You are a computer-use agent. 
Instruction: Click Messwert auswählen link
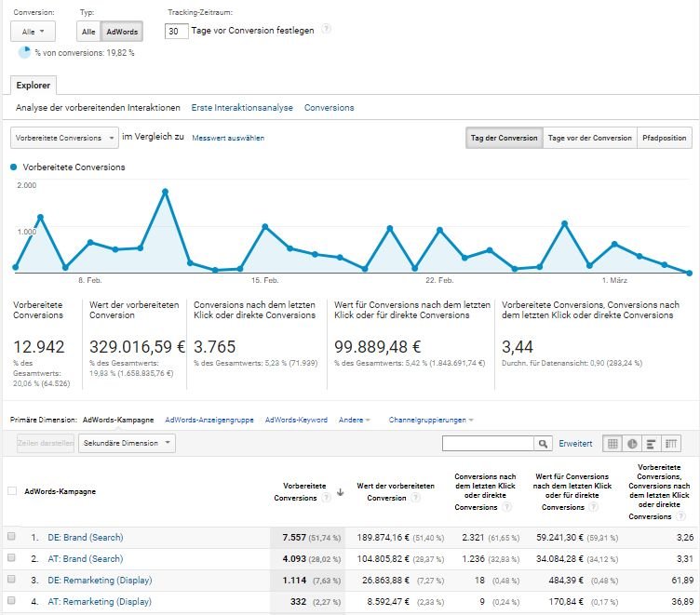click(x=228, y=138)
